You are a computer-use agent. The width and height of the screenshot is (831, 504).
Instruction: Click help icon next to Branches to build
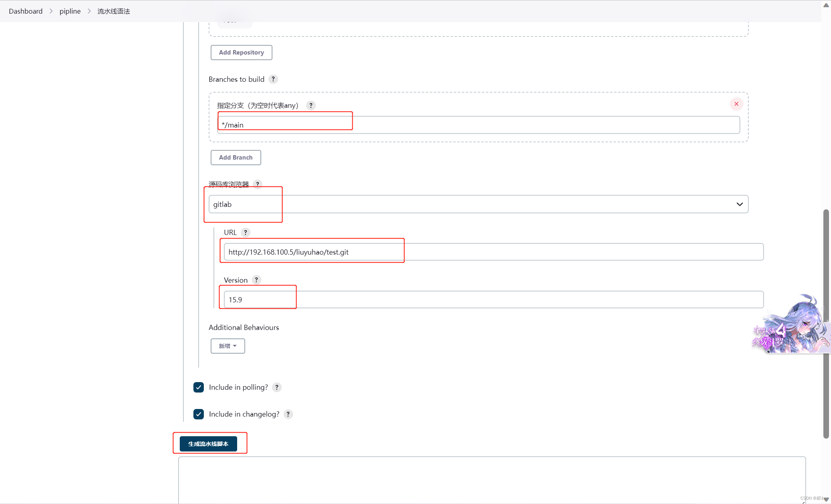(273, 79)
